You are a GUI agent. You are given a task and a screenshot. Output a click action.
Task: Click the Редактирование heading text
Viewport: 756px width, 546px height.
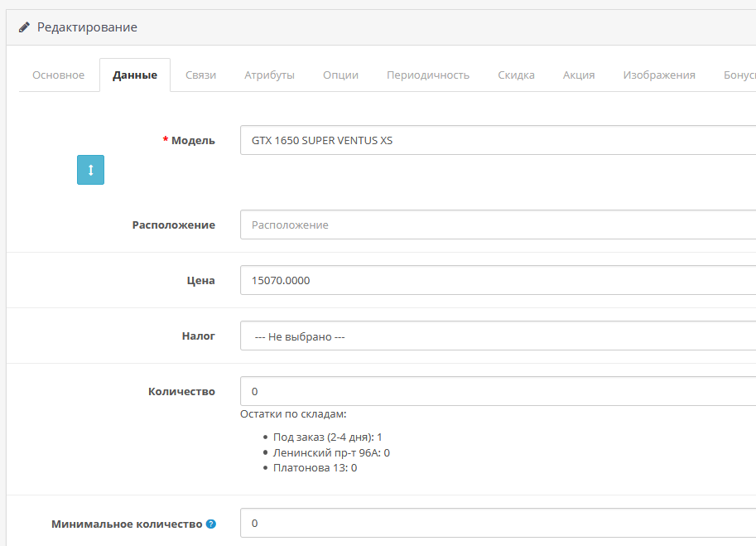pyautogui.click(x=87, y=27)
